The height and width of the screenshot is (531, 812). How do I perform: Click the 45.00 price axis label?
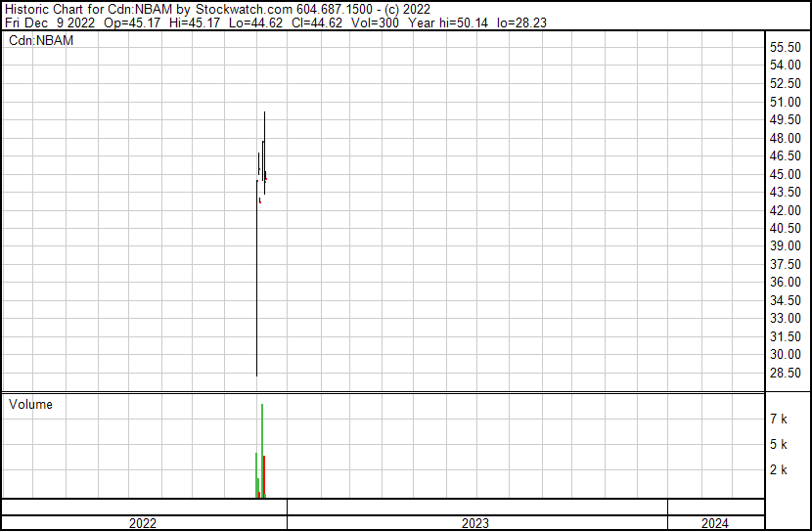click(x=786, y=174)
